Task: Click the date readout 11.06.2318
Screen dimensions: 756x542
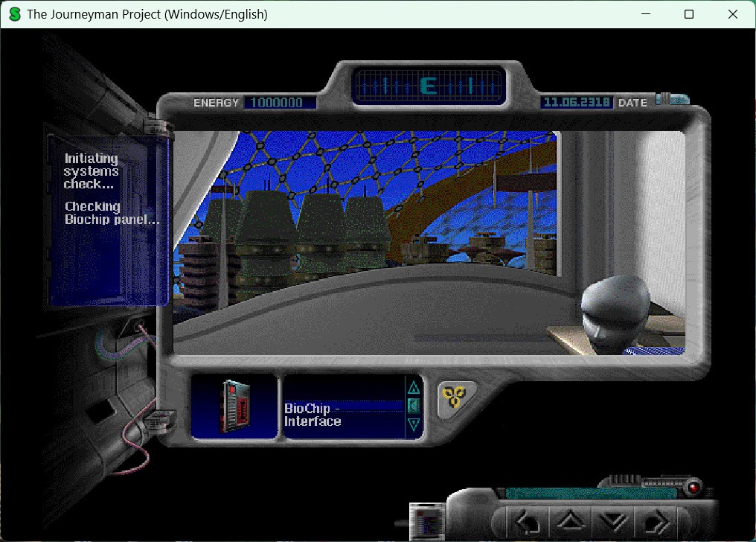Action: pyautogui.click(x=577, y=102)
